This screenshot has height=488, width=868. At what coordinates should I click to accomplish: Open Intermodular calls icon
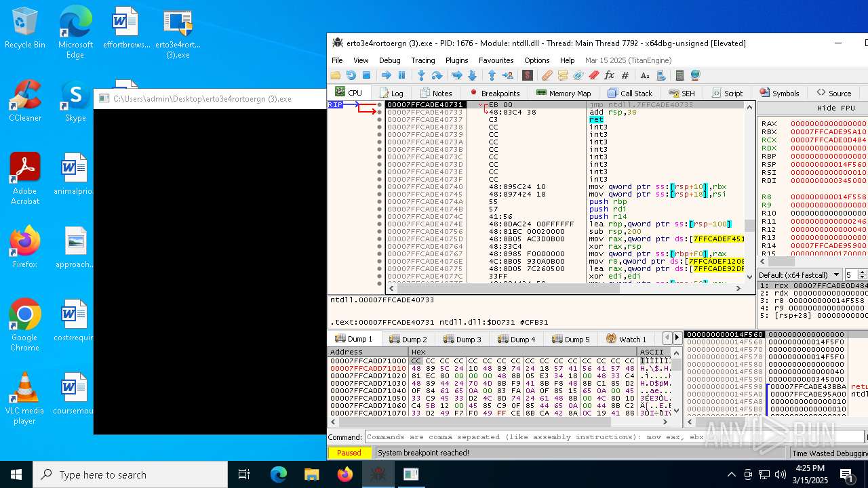click(x=660, y=75)
